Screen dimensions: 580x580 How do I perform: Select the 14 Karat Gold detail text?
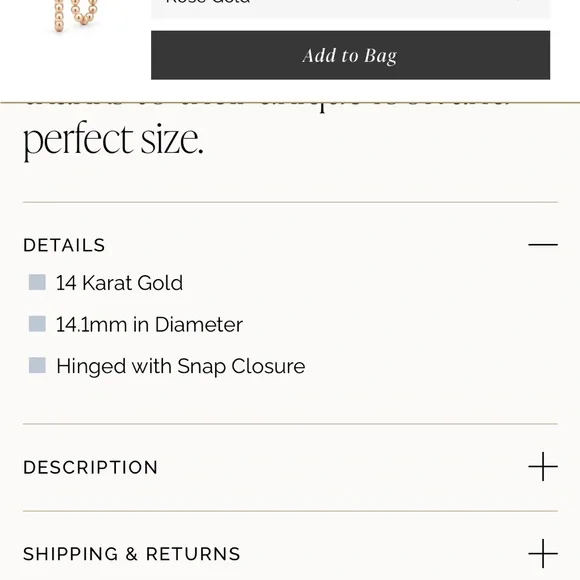pyautogui.click(x=119, y=283)
